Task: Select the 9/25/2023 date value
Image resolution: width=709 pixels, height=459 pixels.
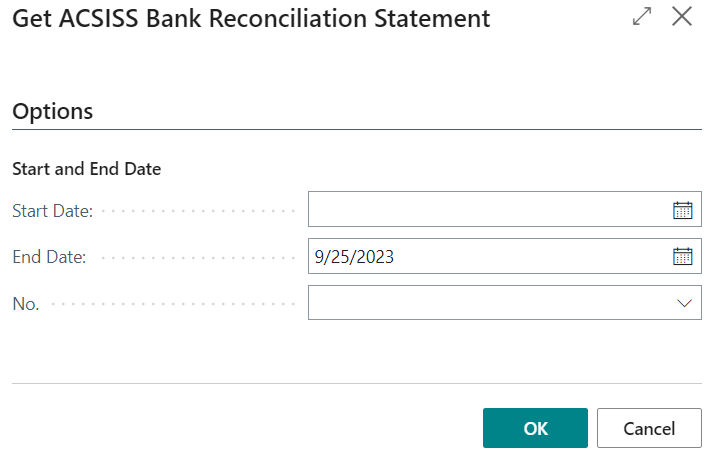Action: pos(354,257)
